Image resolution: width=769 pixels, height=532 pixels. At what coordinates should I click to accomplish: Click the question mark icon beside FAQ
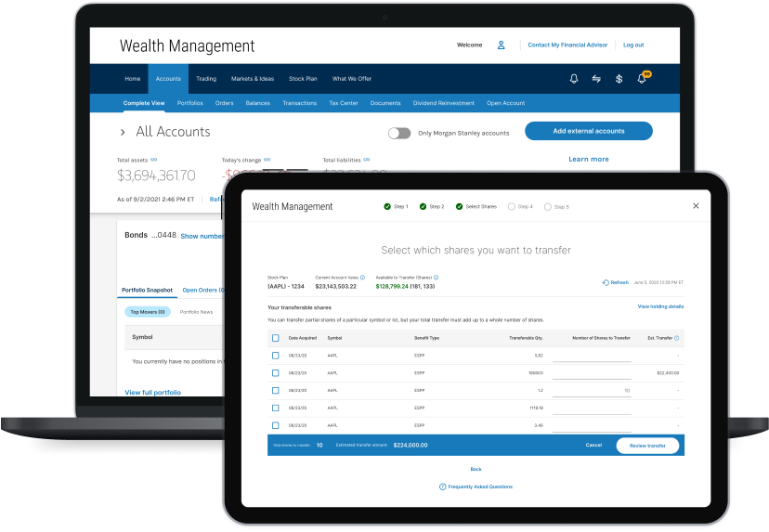click(x=442, y=487)
